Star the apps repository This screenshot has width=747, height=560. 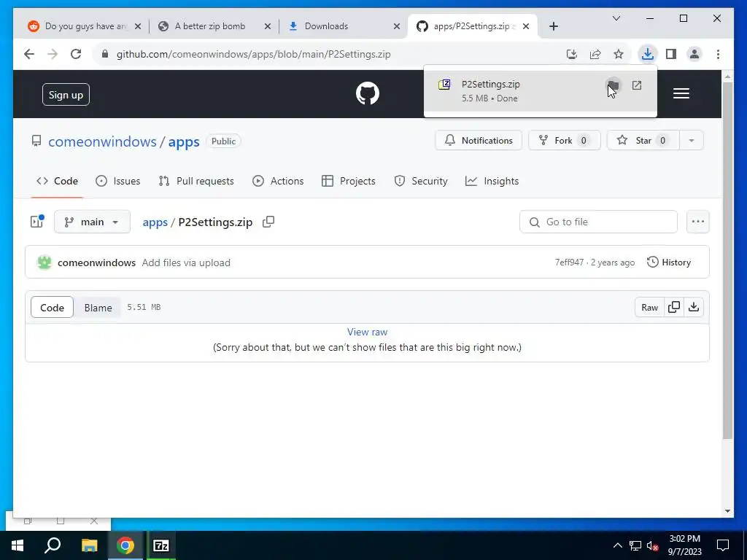point(643,141)
